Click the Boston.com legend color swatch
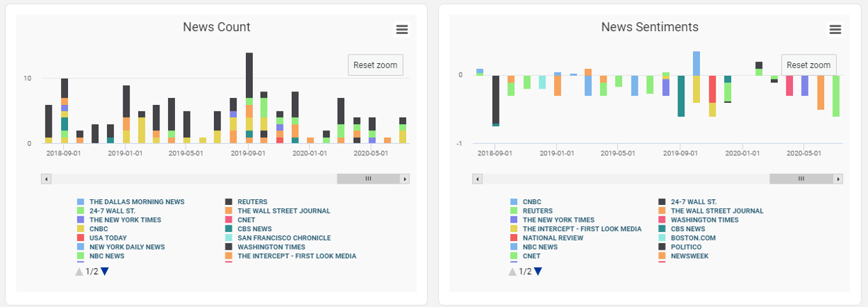This screenshot has width=868, height=307. tap(662, 238)
